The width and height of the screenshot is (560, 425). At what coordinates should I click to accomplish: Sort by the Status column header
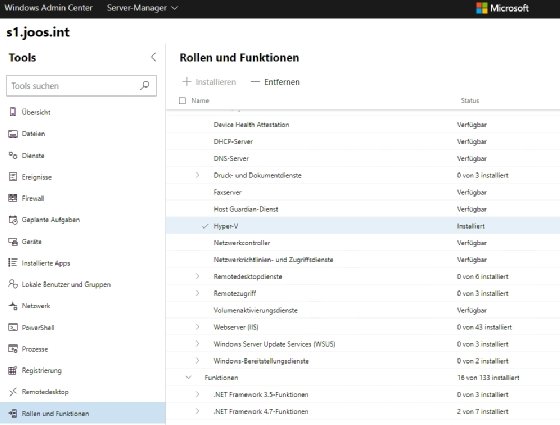[x=470, y=101]
